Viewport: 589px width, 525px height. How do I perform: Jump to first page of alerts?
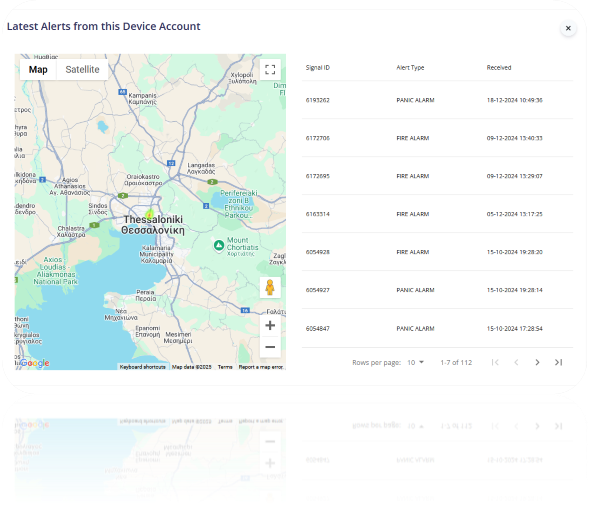pyautogui.click(x=495, y=362)
